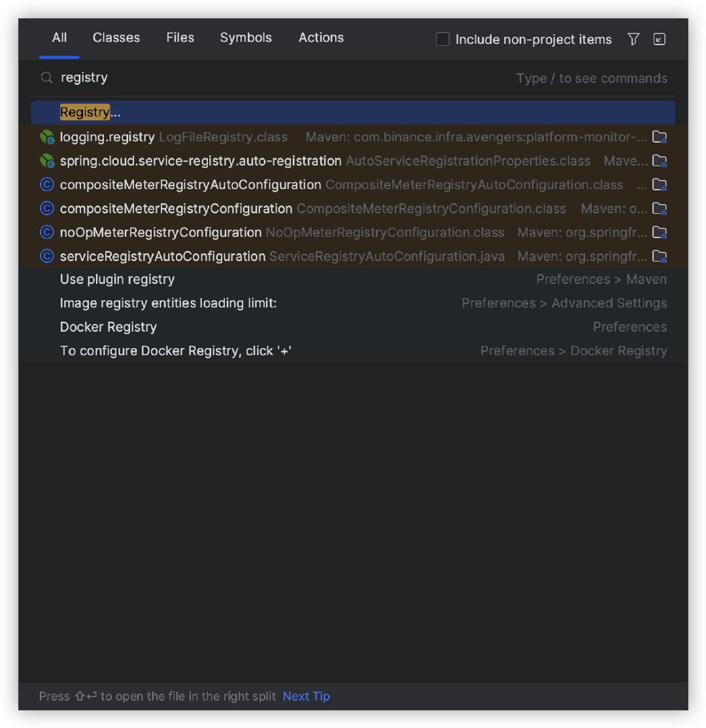Open serviceRegistryAutoConfiguration result
Image resolution: width=706 pixels, height=728 pixels.
(x=353, y=256)
